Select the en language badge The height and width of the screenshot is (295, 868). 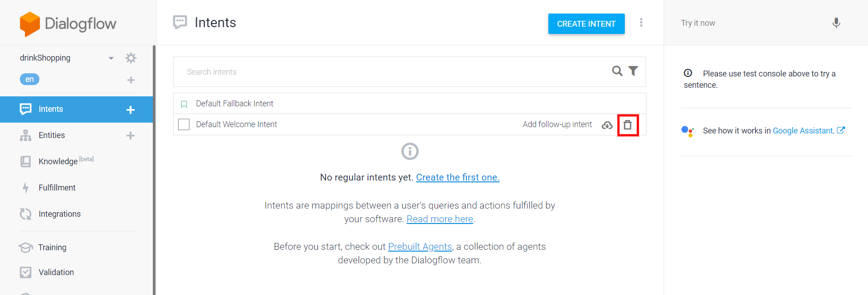[x=29, y=79]
